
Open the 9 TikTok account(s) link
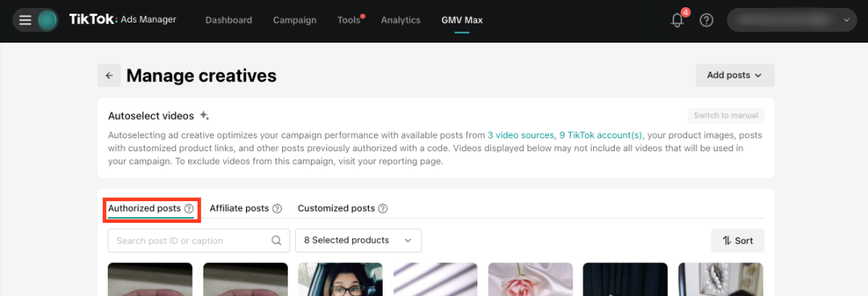600,135
